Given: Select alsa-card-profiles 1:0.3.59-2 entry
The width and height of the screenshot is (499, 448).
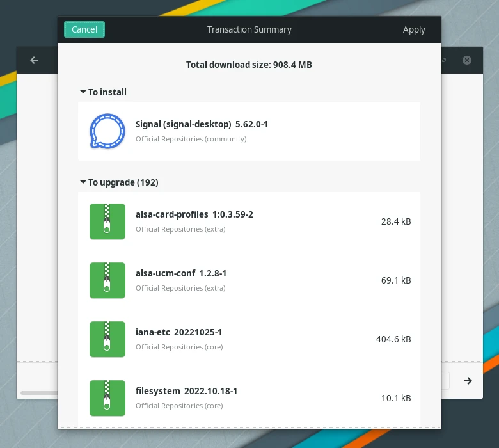Looking at the screenshot, I should 249,221.
